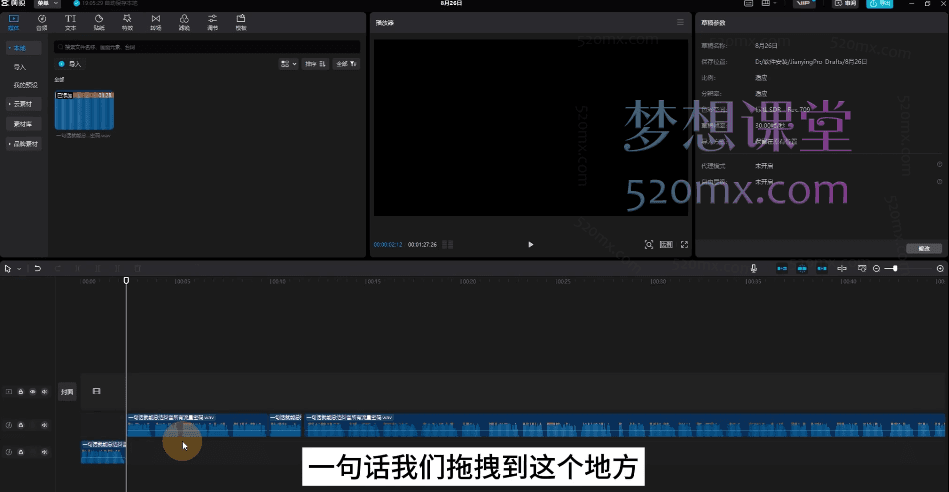The height and width of the screenshot is (492, 949).
Task: Lock the first audio track
Action: [21, 425]
